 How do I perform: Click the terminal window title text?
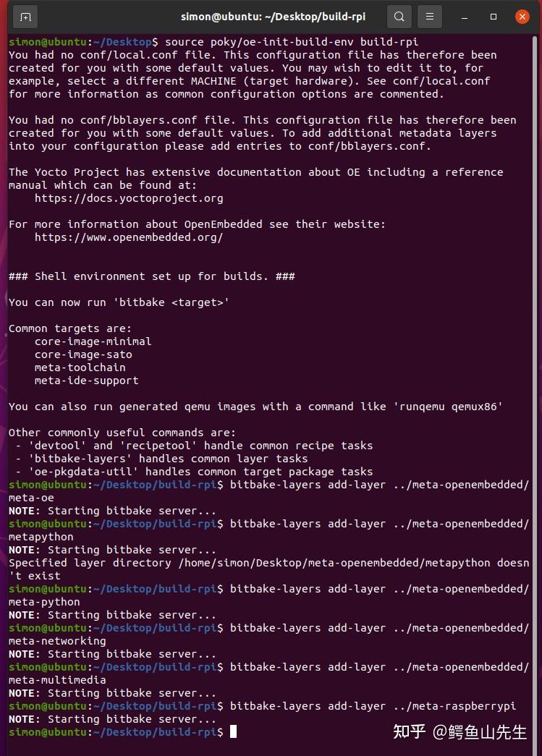[276, 16]
